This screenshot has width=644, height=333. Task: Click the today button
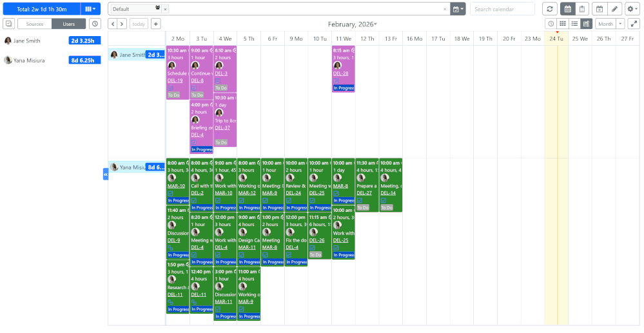139,24
